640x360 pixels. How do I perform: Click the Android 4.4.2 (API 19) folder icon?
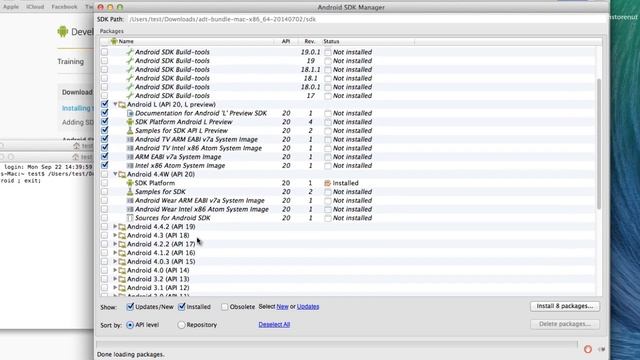122,227
